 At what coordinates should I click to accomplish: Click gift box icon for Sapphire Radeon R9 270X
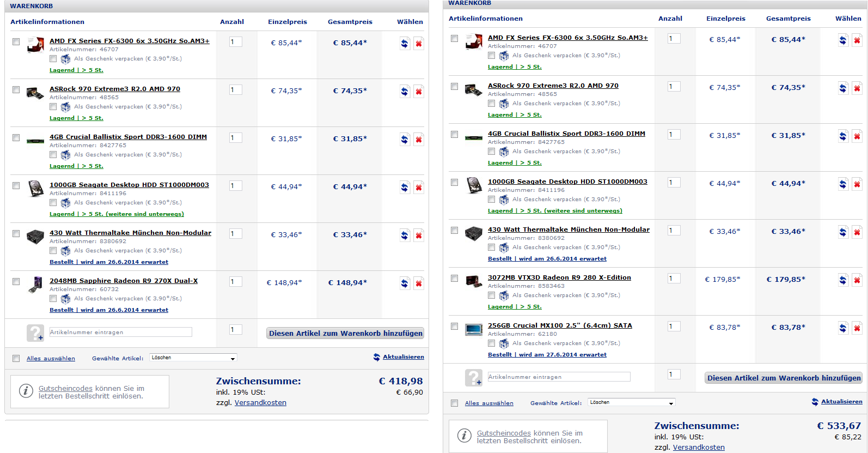pos(65,299)
